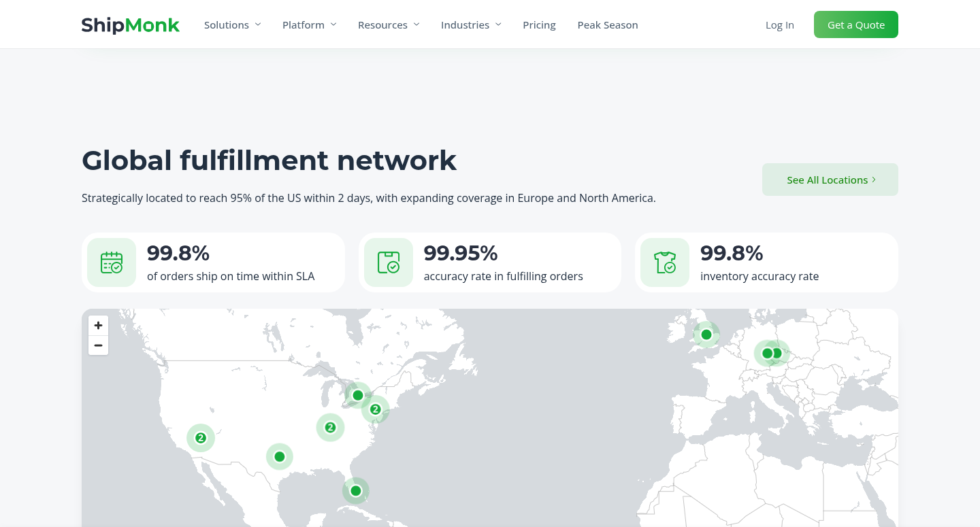Image resolution: width=980 pixels, height=527 pixels.
Task: Click the calendar icon on the on-time orders card
Action: 112,262
